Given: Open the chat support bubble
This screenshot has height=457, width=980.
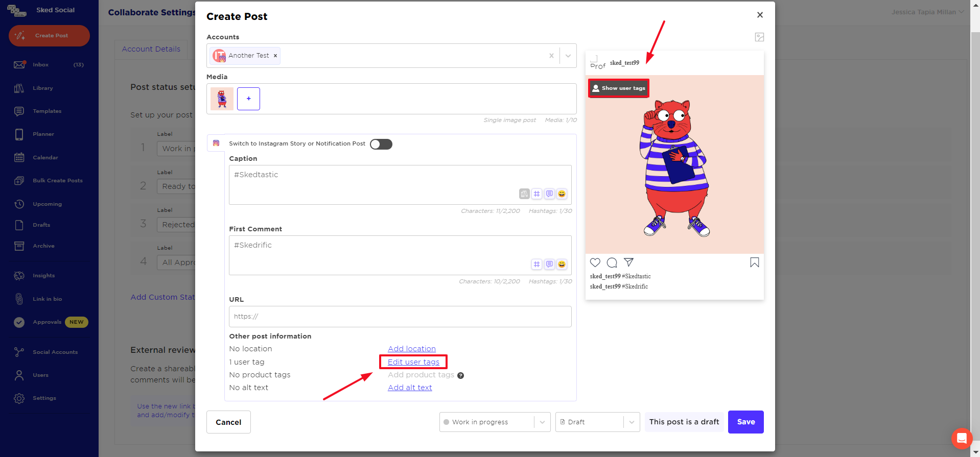Looking at the screenshot, I should point(961,438).
